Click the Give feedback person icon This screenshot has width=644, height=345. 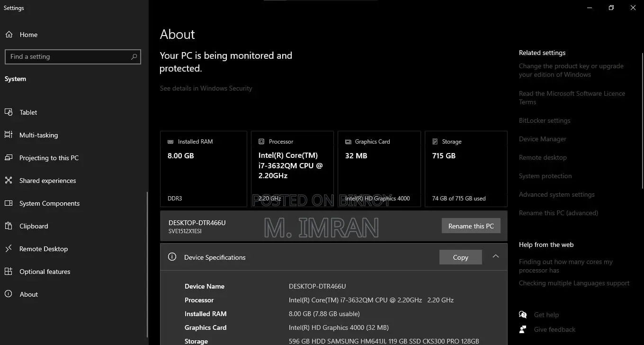point(523,329)
